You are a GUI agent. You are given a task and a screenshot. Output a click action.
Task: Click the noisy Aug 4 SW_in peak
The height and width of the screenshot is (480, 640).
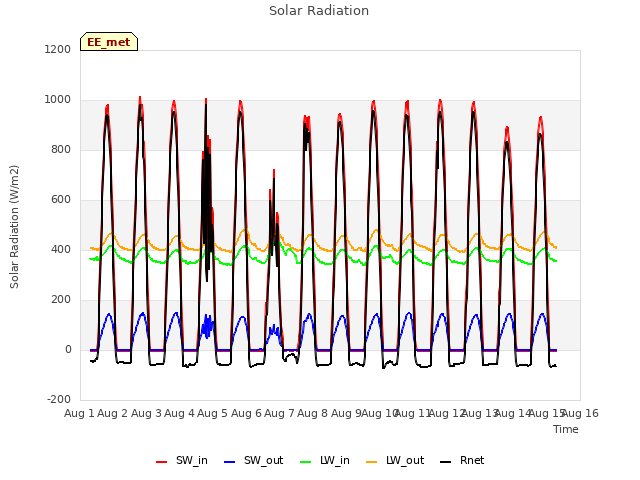(206, 101)
